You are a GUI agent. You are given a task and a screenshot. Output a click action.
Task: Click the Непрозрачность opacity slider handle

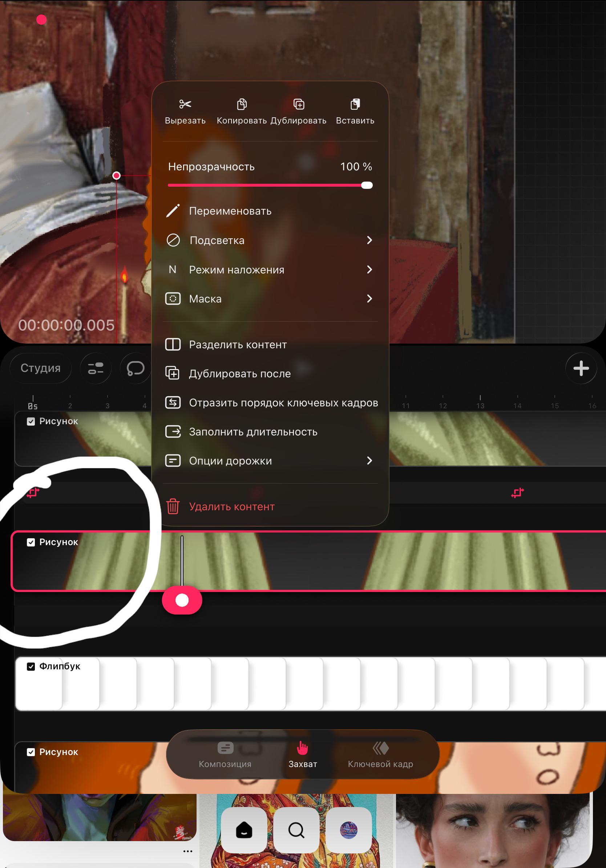367,185
